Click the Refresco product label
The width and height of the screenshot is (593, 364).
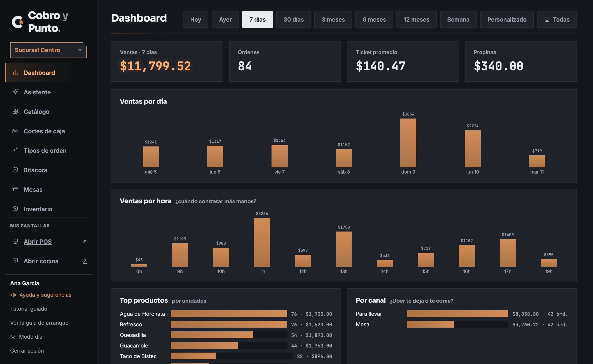point(131,324)
